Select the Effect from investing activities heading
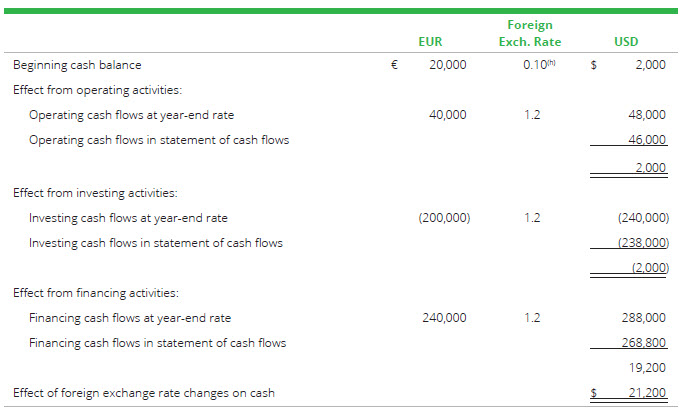 coord(94,193)
